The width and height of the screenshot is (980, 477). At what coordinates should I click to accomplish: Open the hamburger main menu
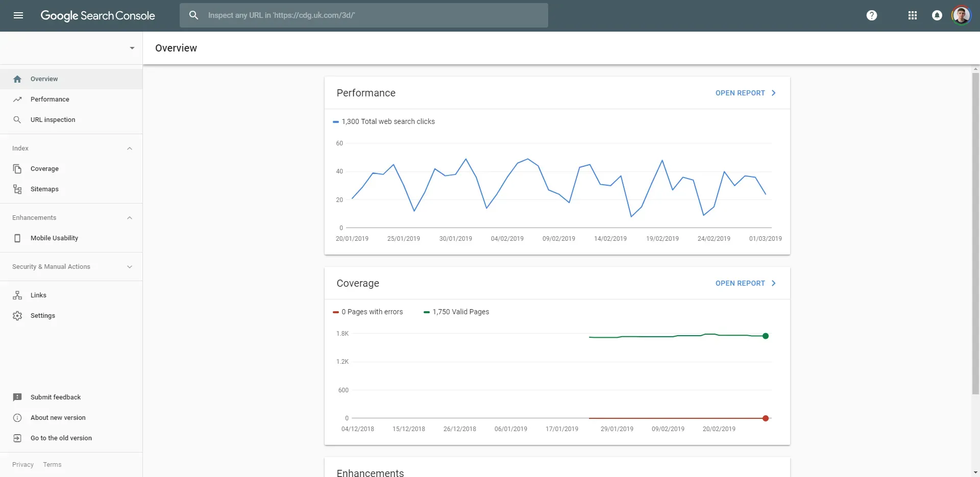18,15
